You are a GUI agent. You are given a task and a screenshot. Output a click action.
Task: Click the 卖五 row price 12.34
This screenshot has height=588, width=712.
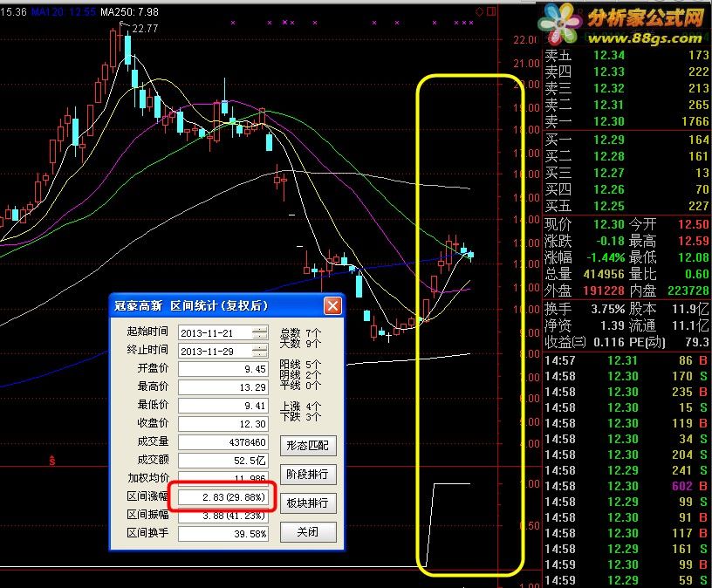(609, 55)
